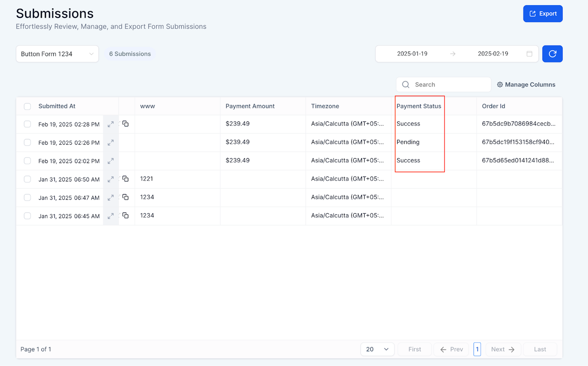Click the Export button
588x366 pixels.
(x=543, y=14)
